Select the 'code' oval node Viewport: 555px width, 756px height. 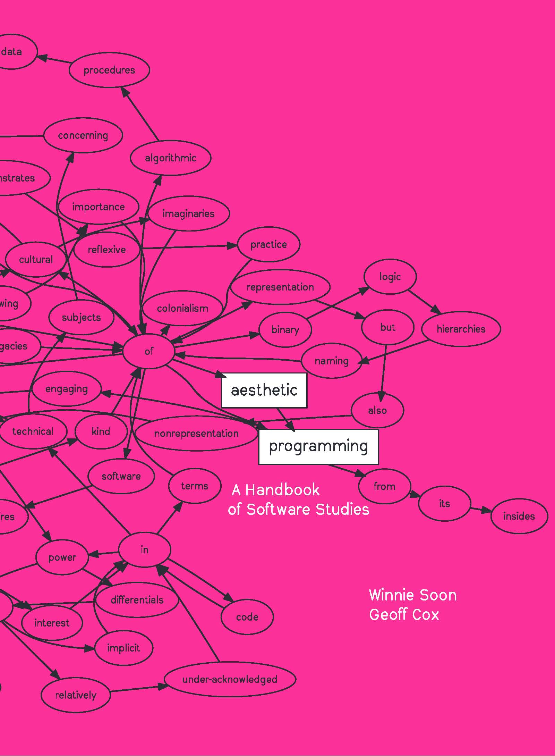coord(247,617)
